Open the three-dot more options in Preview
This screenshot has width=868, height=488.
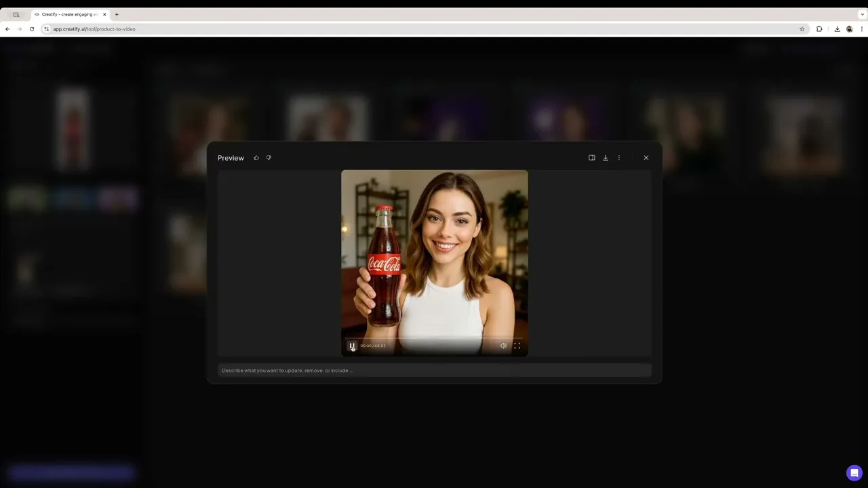(618, 158)
